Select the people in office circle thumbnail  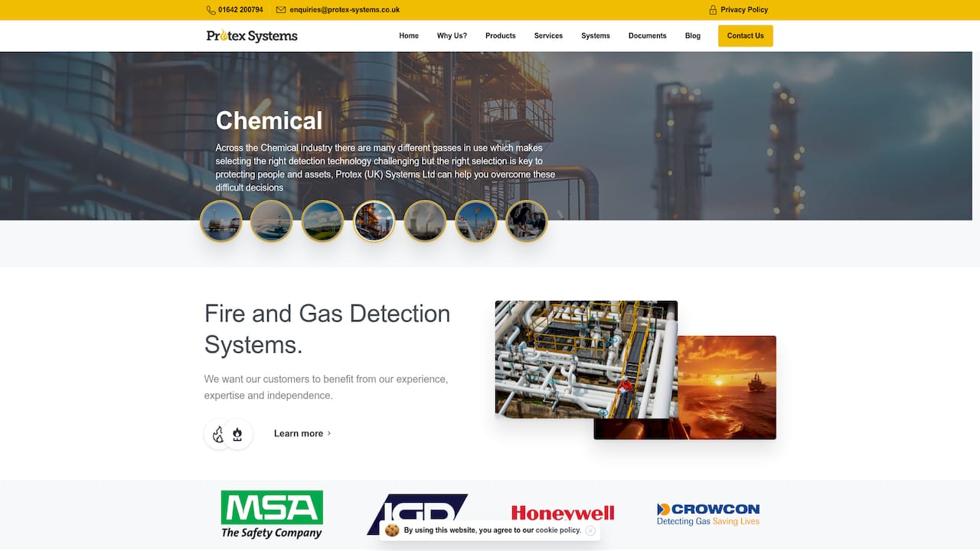[527, 221]
